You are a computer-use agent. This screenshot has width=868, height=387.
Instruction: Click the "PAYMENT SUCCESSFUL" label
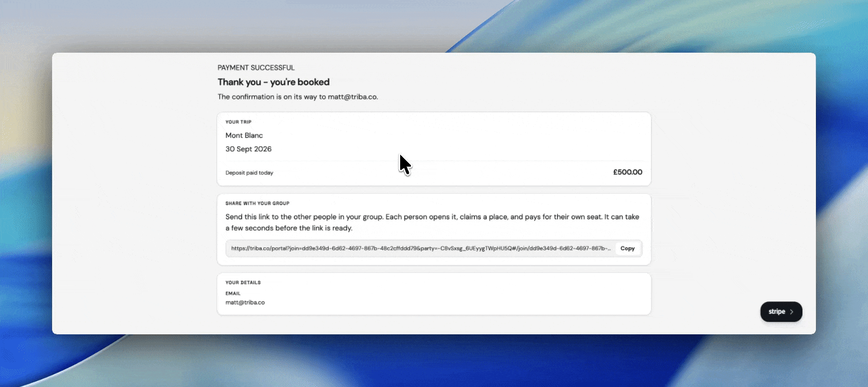coord(256,68)
